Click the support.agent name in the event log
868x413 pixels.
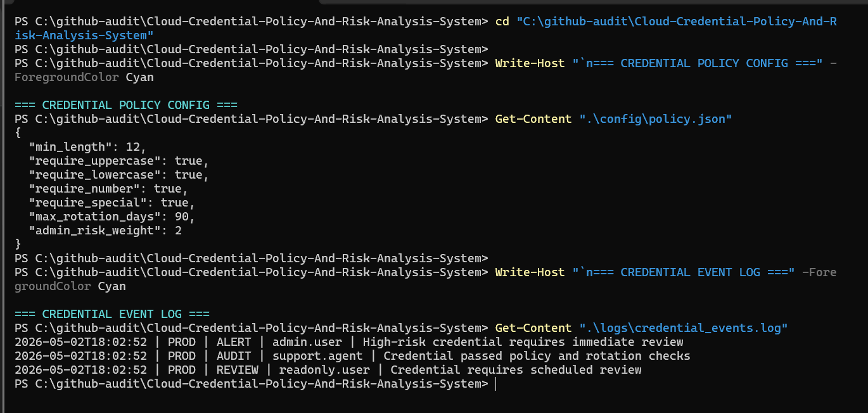pos(317,356)
